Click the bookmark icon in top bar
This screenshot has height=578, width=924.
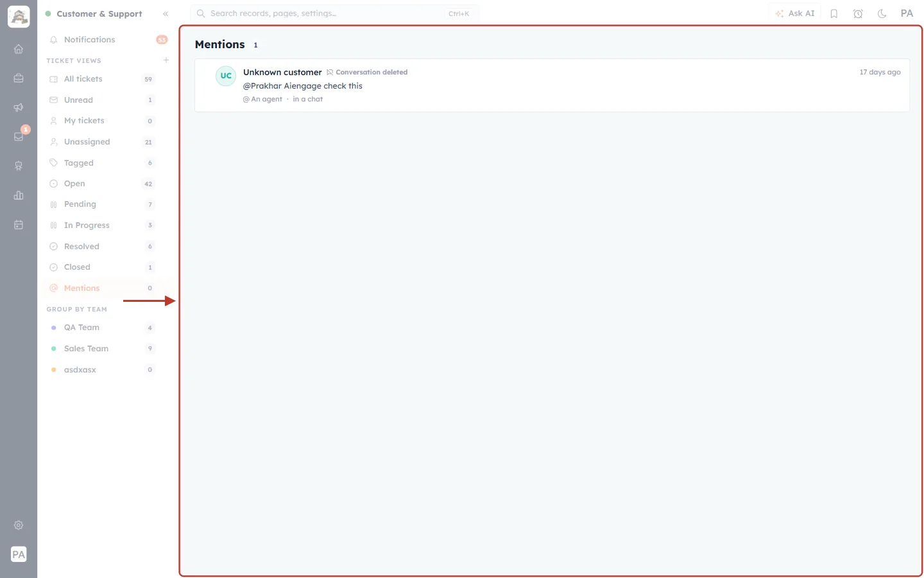834,13
